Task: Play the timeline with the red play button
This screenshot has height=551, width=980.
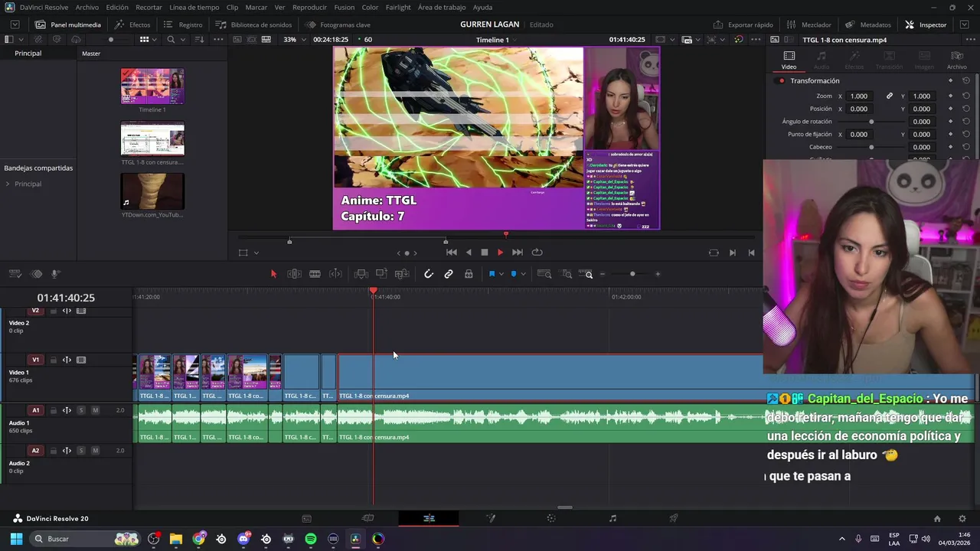Action: coord(500,253)
